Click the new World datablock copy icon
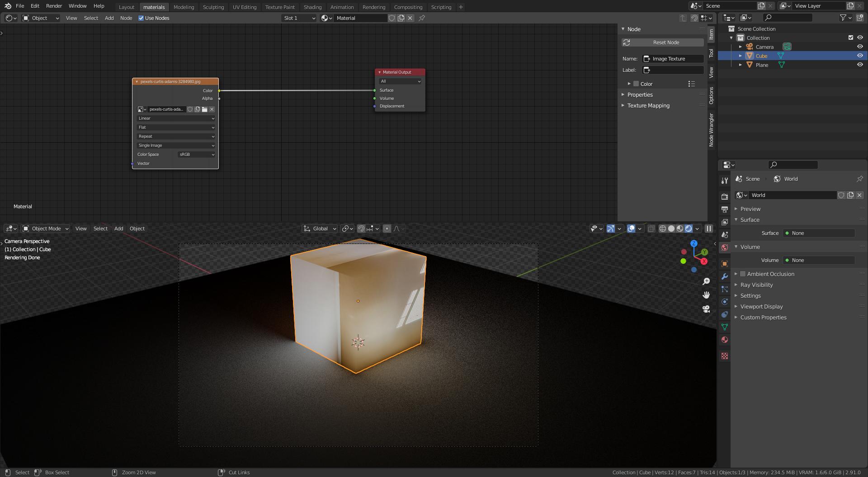The height and width of the screenshot is (477, 868). pyautogui.click(x=850, y=195)
